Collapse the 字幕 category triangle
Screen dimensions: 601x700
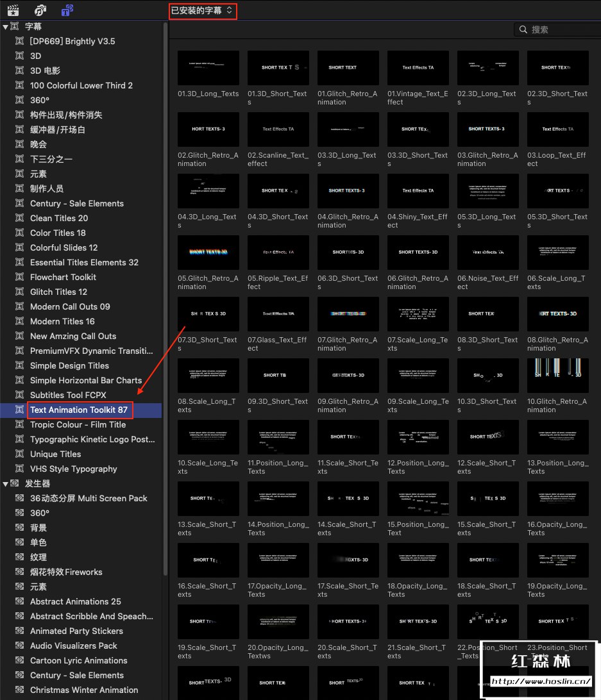[x=5, y=27]
